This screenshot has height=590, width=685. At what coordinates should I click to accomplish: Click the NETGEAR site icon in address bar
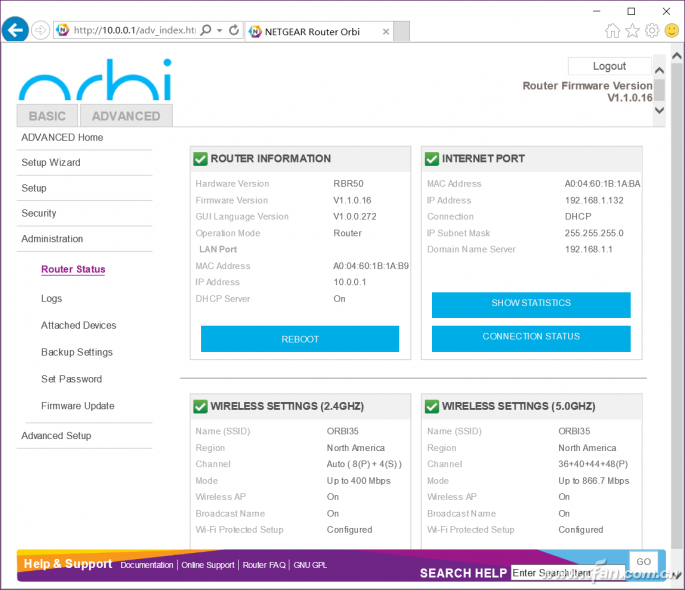point(63,30)
